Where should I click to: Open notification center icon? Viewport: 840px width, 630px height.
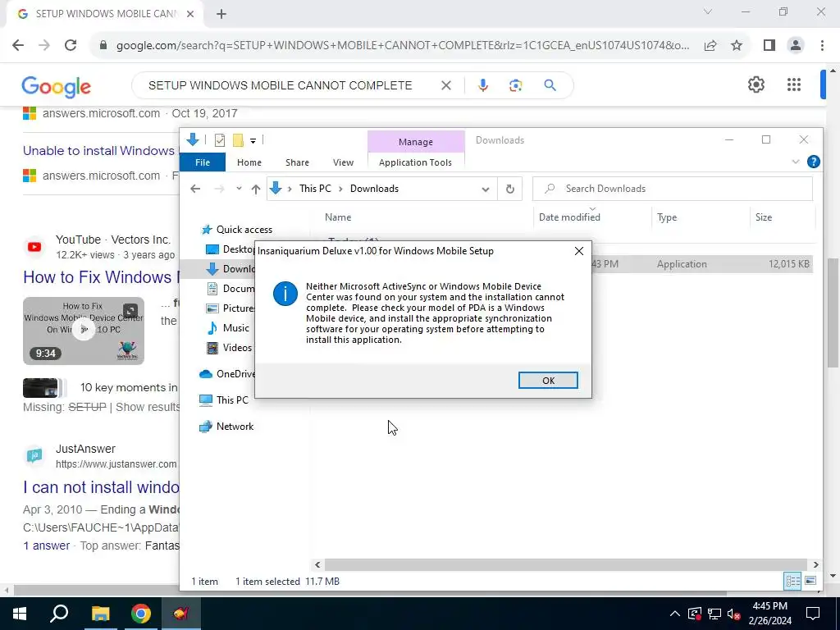[x=813, y=614]
